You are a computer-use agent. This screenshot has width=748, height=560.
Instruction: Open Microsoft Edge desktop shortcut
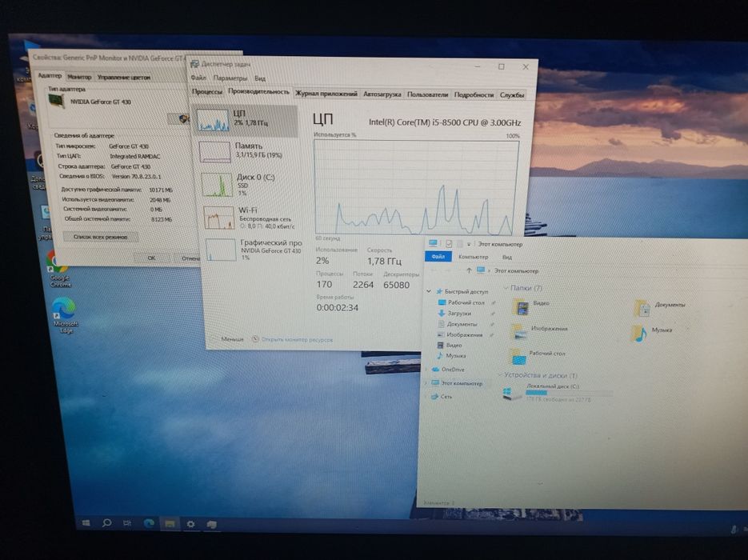tap(65, 314)
